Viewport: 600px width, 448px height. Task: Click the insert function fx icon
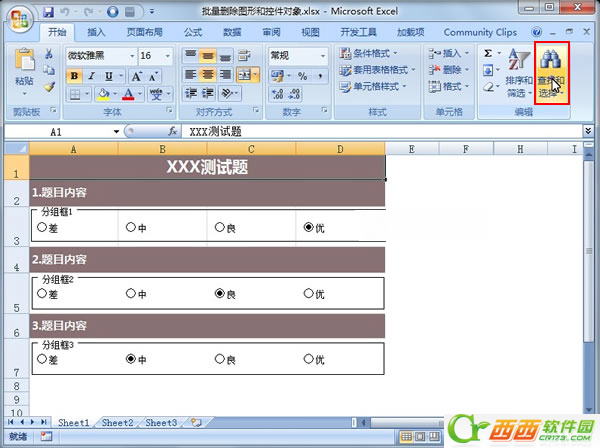(172, 131)
